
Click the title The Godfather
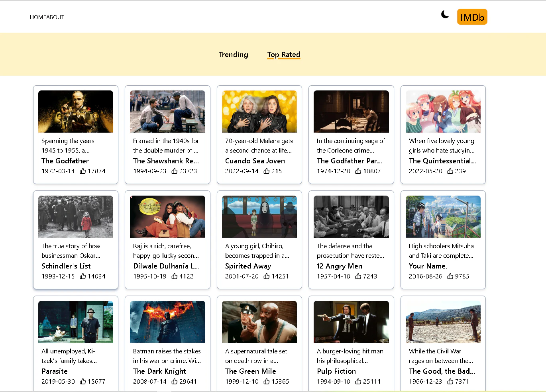pyautogui.click(x=65, y=161)
